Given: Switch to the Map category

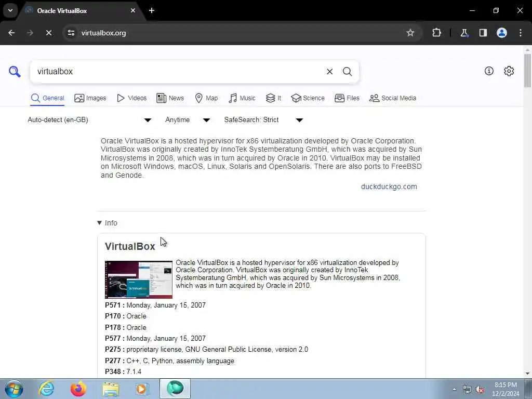Looking at the screenshot, I should coord(206,98).
